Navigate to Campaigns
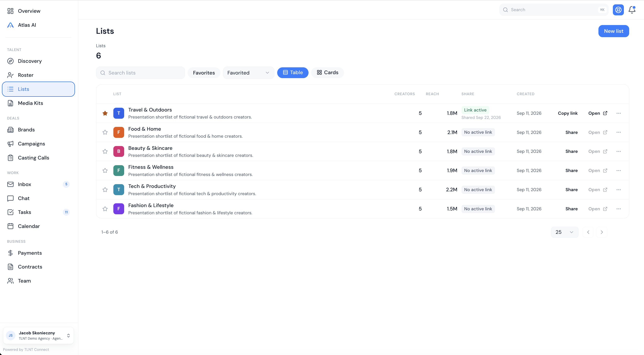 [x=38, y=144]
